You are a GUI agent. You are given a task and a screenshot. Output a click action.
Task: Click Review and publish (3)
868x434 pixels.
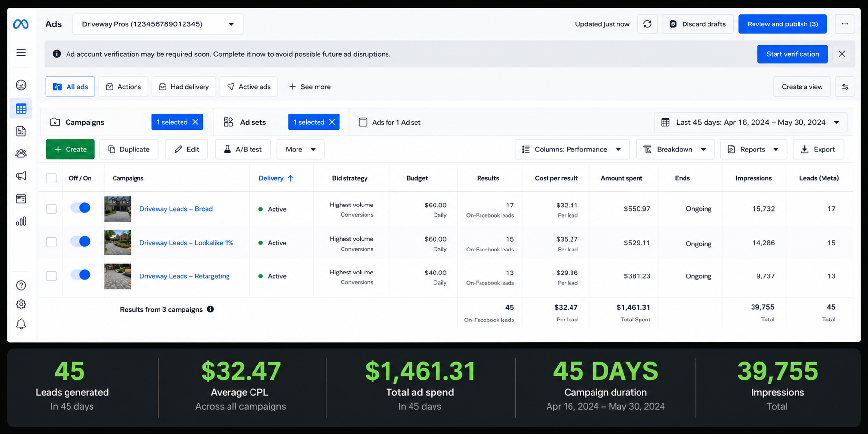click(x=782, y=24)
